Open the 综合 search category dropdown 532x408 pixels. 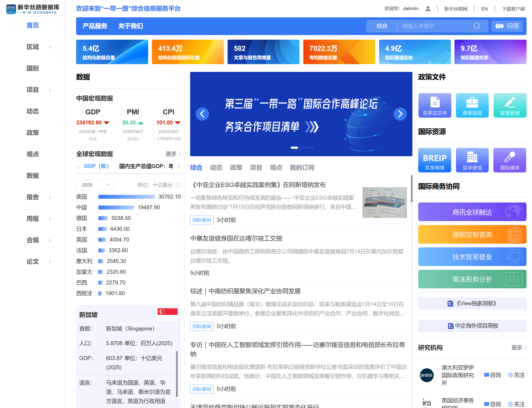[382, 26]
